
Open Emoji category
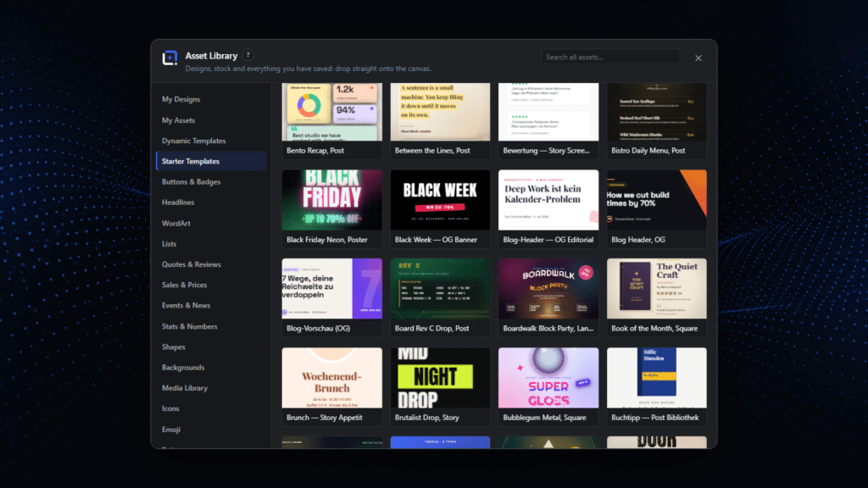click(x=211, y=430)
